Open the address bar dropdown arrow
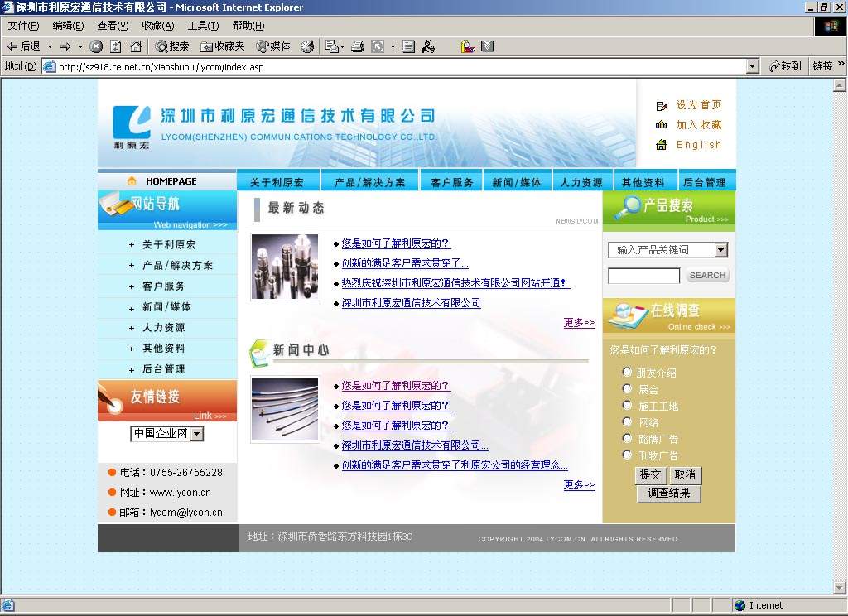Viewport: 848px width, 616px height. pyautogui.click(x=752, y=66)
